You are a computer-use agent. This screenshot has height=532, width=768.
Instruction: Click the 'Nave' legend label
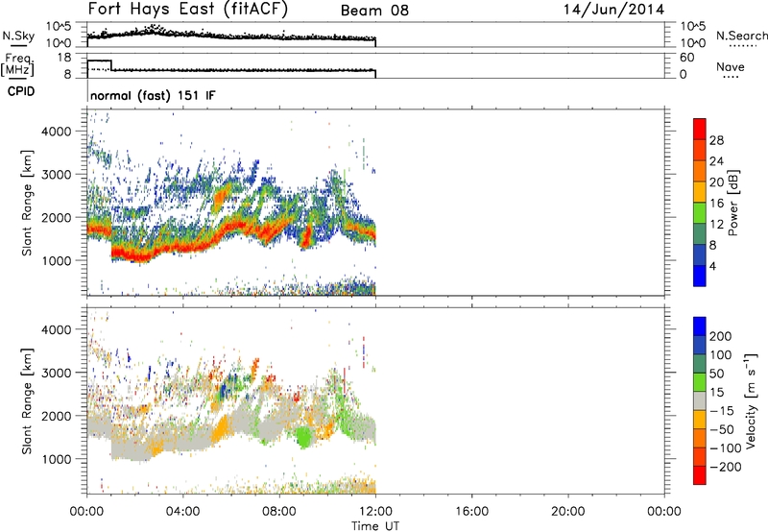(731, 66)
